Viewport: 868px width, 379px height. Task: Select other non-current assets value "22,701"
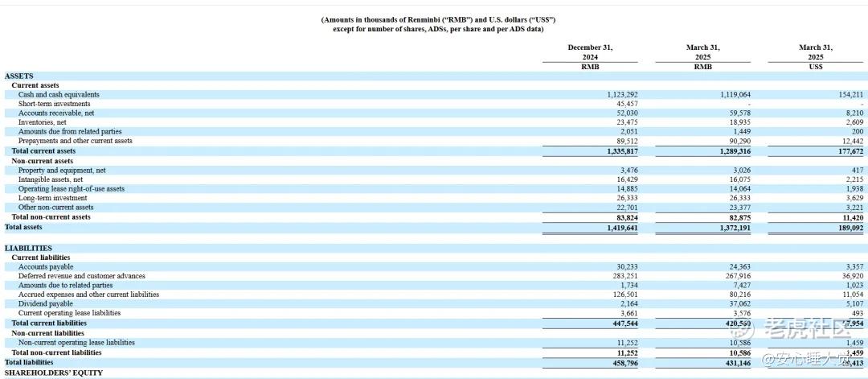[627, 208]
